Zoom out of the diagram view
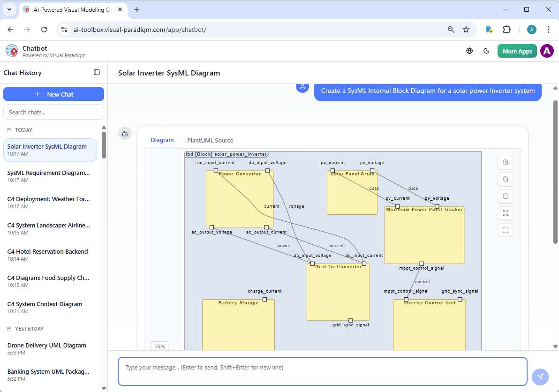This screenshot has width=559, height=392. pyautogui.click(x=506, y=179)
